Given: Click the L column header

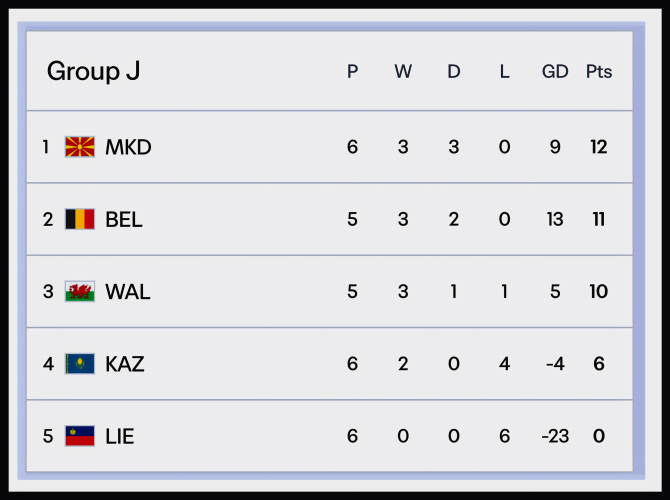Looking at the screenshot, I should tap(504, 72).
